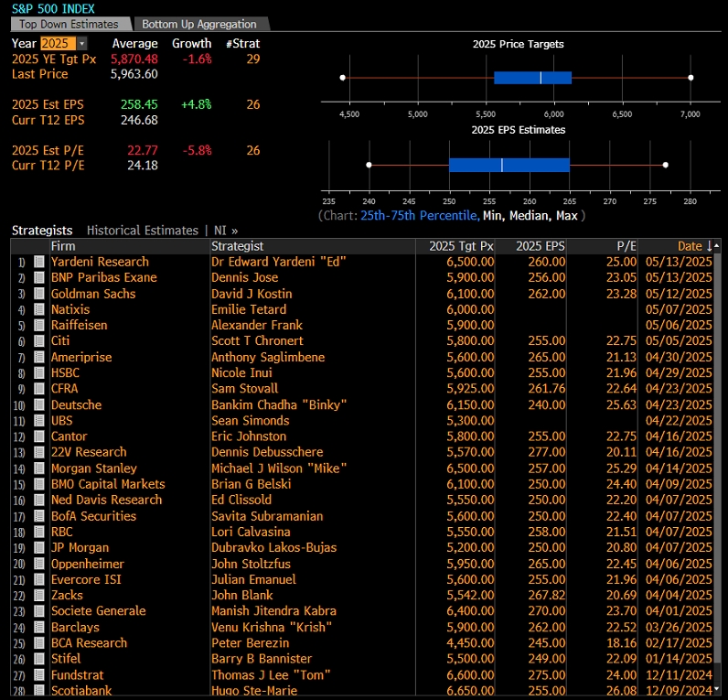Open the Barclays row document icon

(x=39, y=628)
